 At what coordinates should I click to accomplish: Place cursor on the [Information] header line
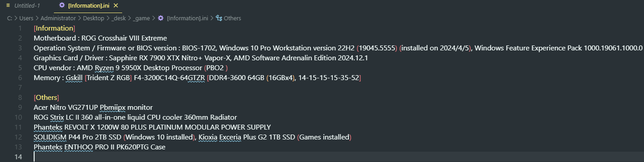tap(54, 28)
